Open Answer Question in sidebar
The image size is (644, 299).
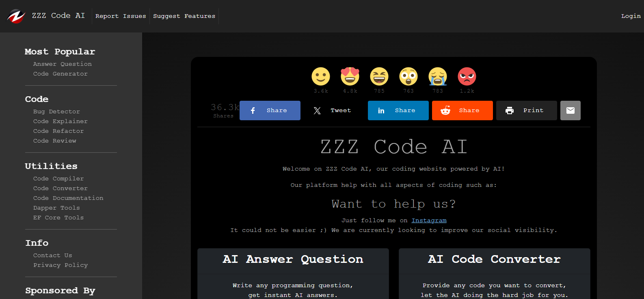tap(63, 64)
